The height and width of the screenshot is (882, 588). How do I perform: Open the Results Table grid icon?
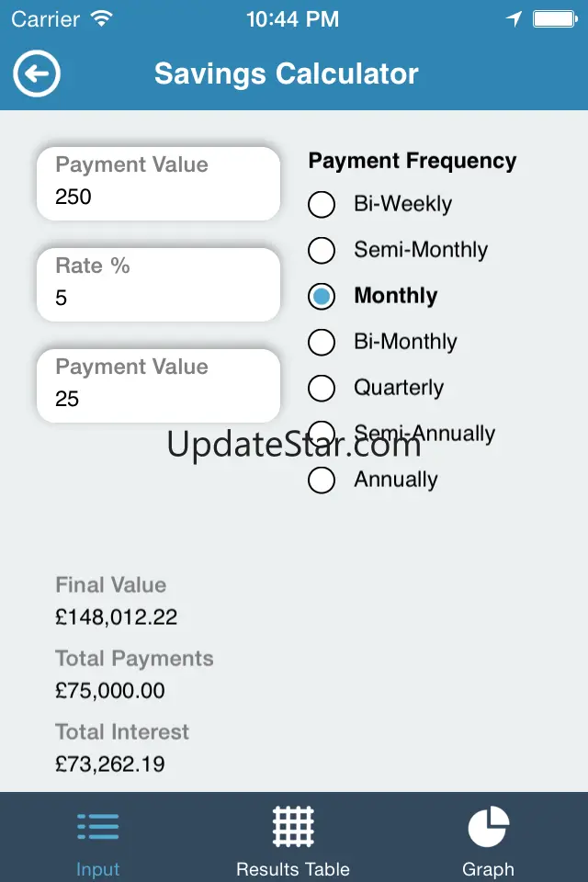coord(293,826)
